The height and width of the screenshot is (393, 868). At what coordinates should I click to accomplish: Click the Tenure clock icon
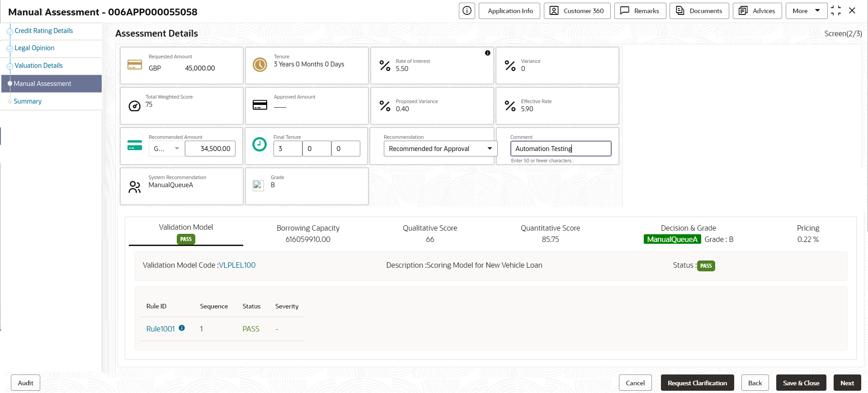(x=260, y=65)
